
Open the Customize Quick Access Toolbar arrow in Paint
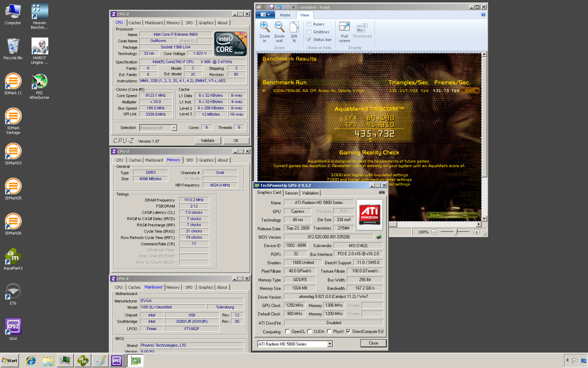pyautogui.click(x=293, y=7)
